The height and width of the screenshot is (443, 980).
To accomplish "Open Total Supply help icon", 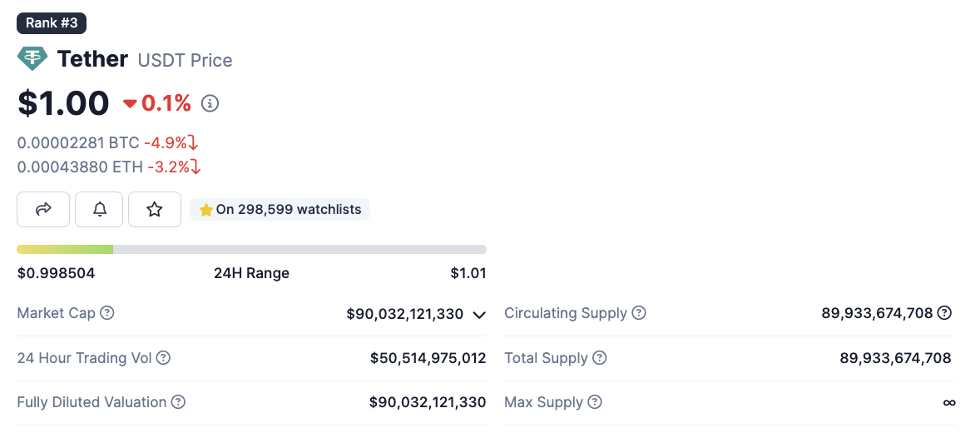I will click(x=599, y=358).
